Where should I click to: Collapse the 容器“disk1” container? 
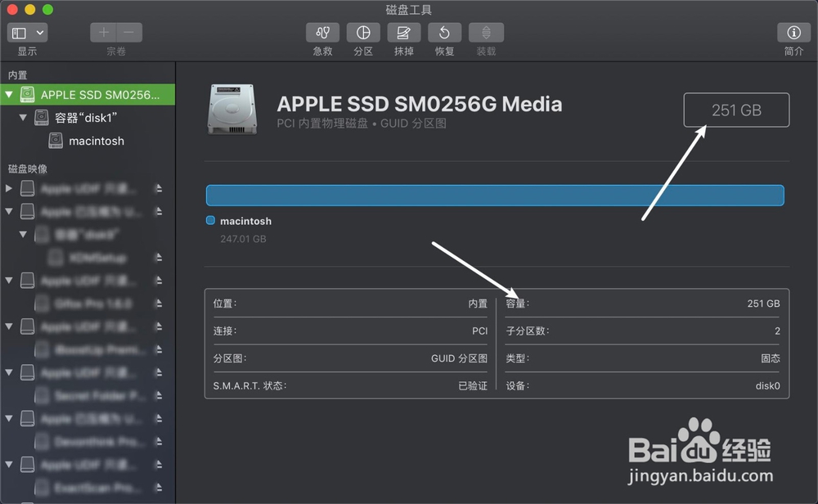pyautogui.click(x=23, y=118)
